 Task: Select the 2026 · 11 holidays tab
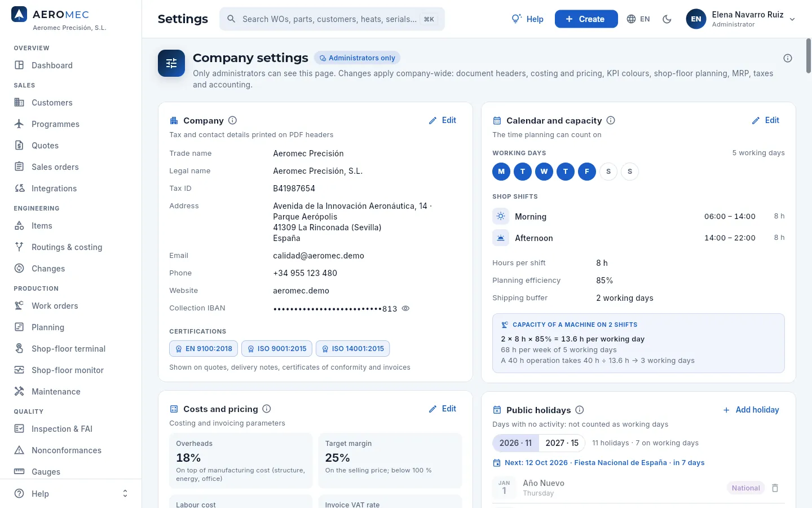(515, 443)
